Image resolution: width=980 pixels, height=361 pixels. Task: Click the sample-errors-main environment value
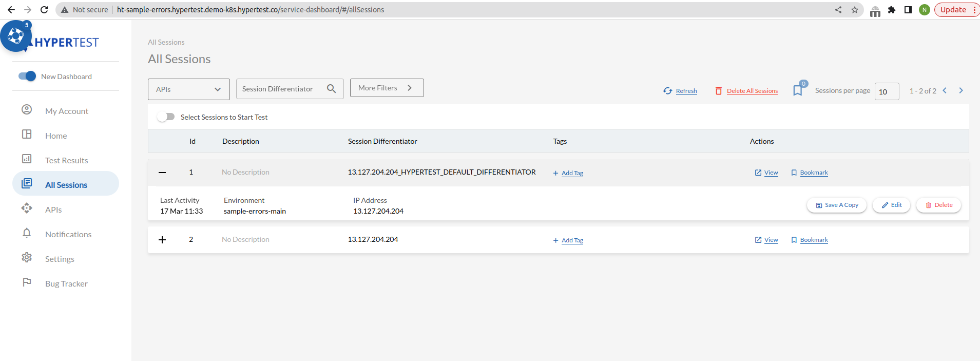coord(255,211)
